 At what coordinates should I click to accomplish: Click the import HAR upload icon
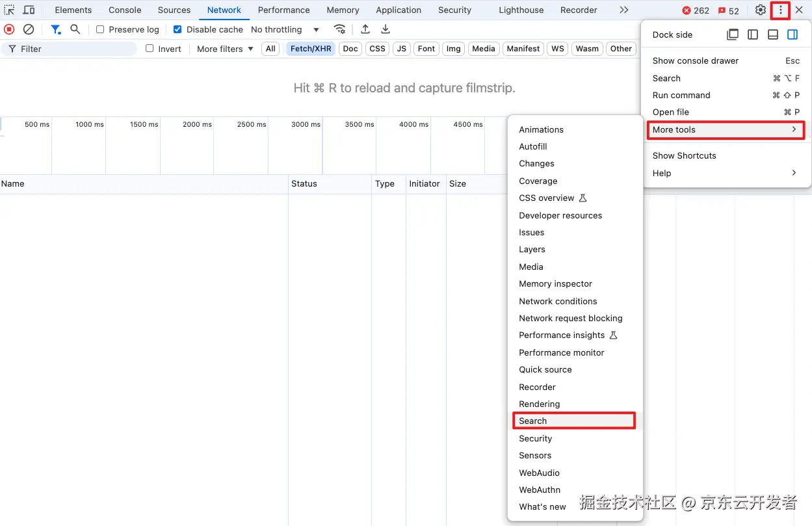point(365,29)
